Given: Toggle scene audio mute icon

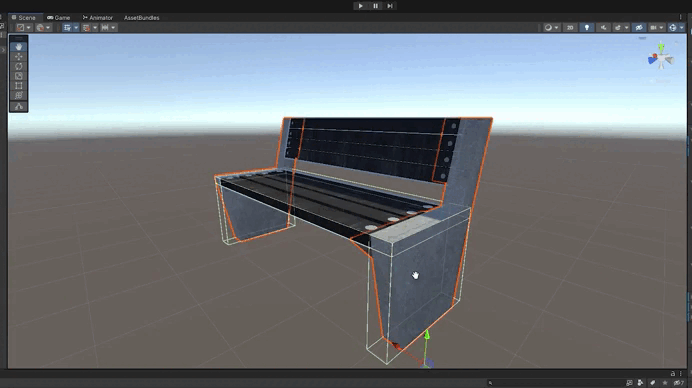Looking at the screenshot, I should coord(603,27).
